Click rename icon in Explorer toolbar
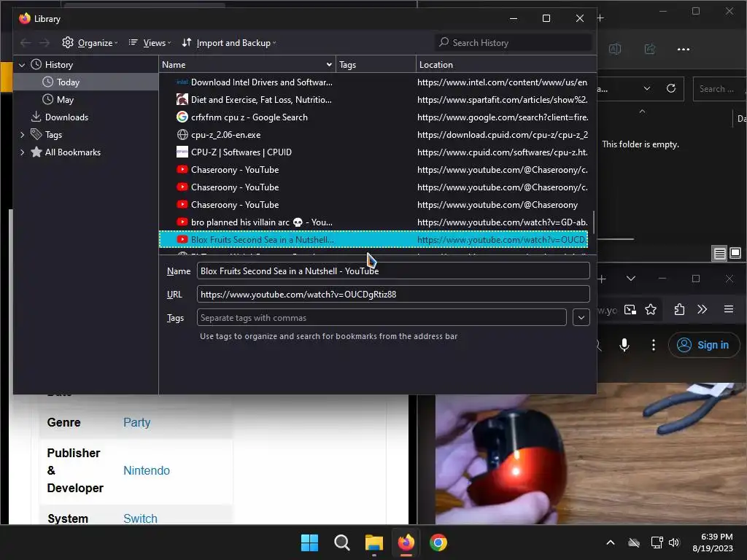Image resolution: width=747 pixels, height=560 pixels. [x=615, y=49]
